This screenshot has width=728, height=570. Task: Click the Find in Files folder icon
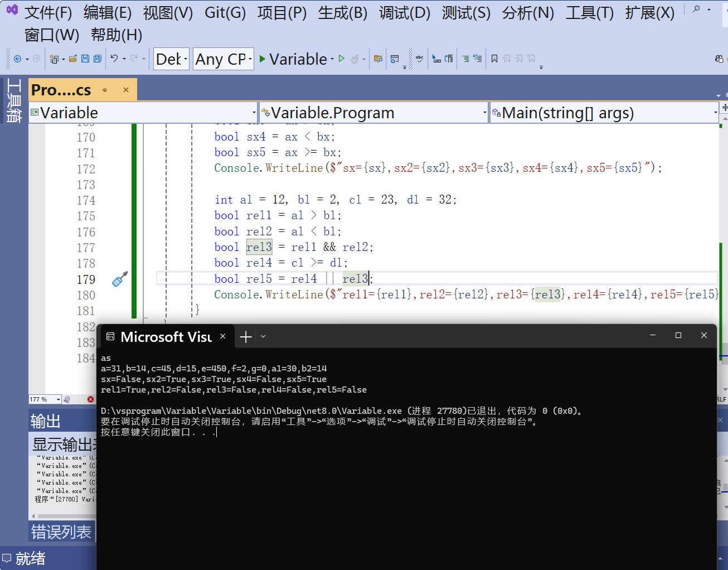[378, 59]
